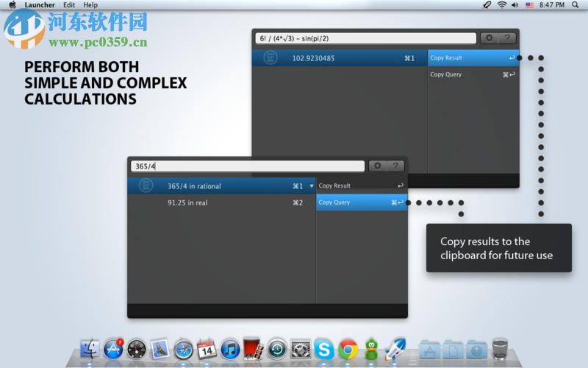The width and height of the screenshot is (588, 368).
Task: Open the Applications folder stack in the Dock
Action: [x=430, y=349]
